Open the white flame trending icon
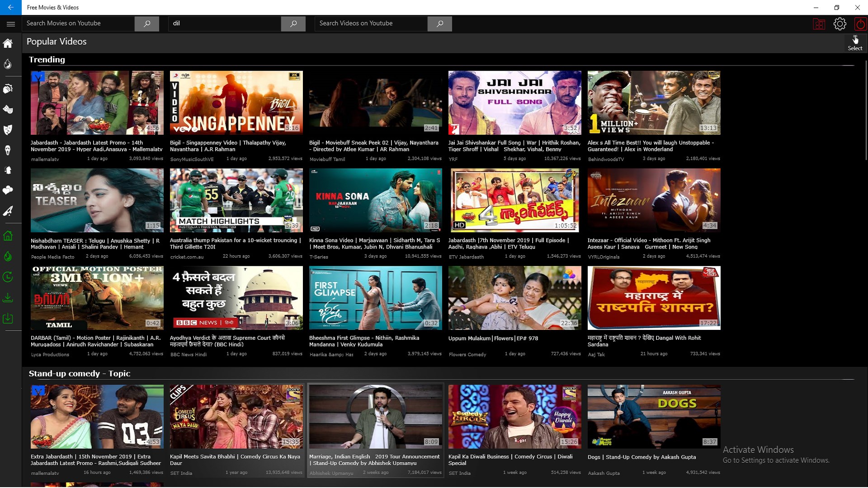This screenshot has width=868, height=488. pos(8,64)
